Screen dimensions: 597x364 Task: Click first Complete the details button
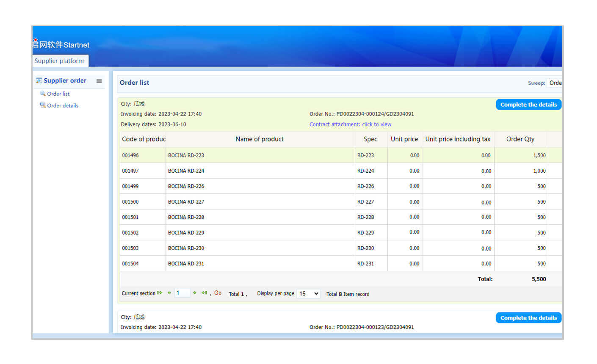pos(528,105)
